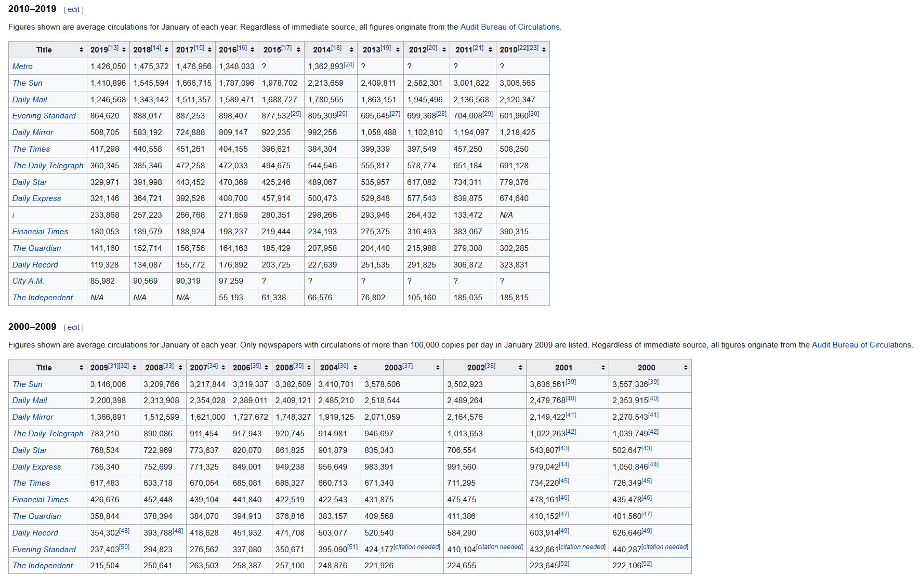920x588 pixels.
Task: Open Daily Mail link in 2010–2019 table
Action: [30, 100]
